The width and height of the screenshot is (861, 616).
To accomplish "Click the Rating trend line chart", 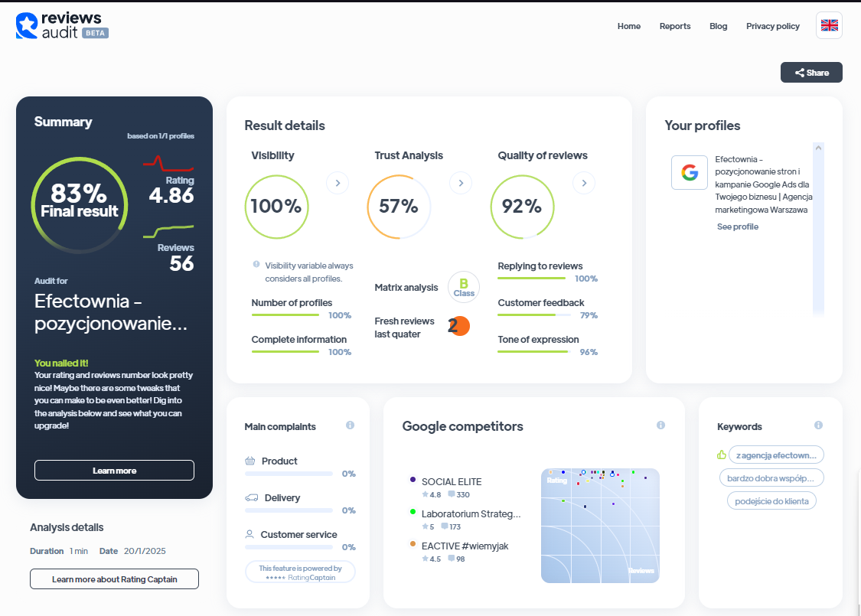I will coord(168,164).
